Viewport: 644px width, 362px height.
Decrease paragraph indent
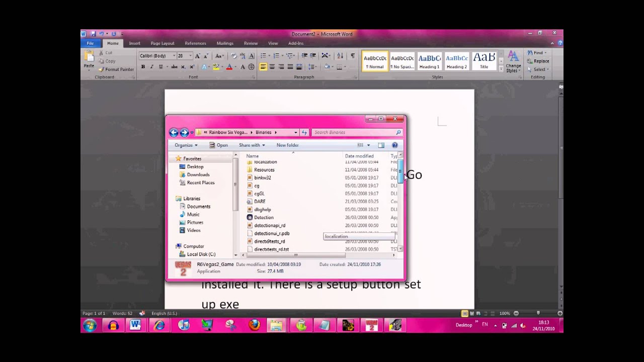[304, 56]
